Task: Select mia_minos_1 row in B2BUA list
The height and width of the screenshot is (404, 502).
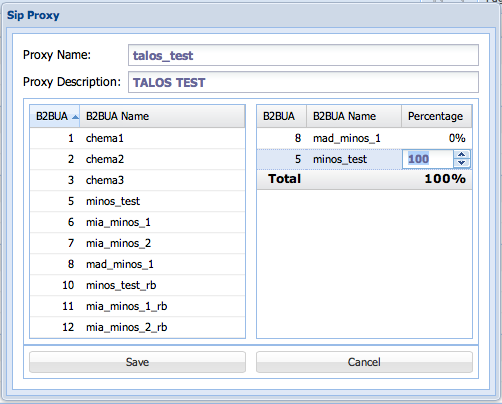Action: point(137,222)
